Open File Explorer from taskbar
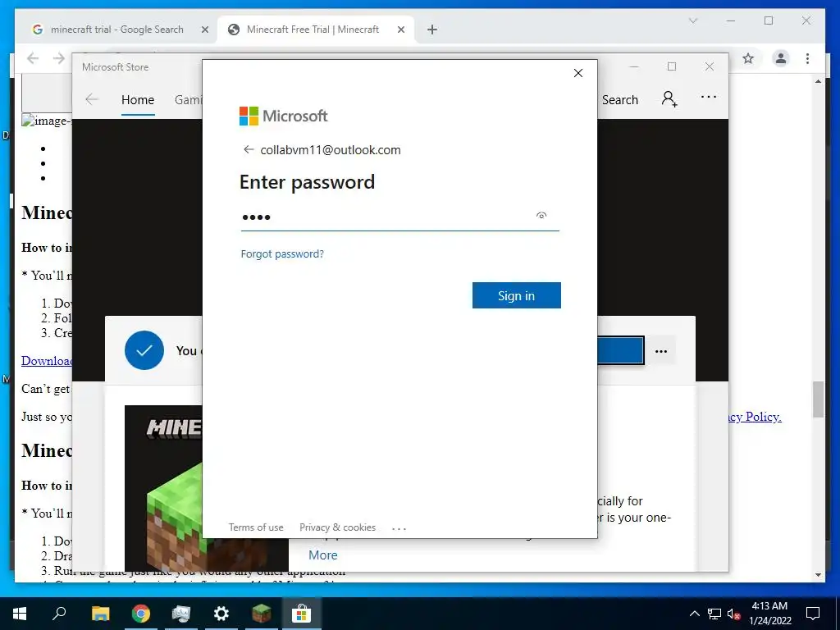The width and height of the screenshot is (840, 630). click(x=100, y=614)
